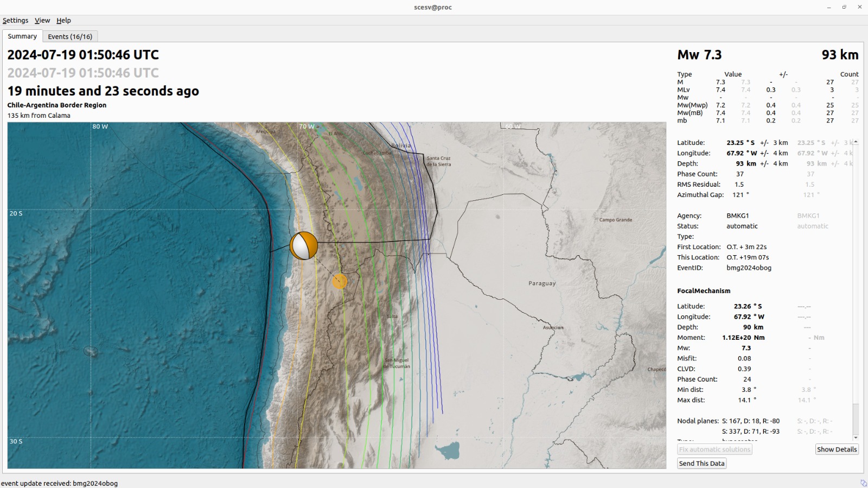The image size is (868, 488).
Task: Click the focal mechanism beachball on map
Action: point(304,246)
